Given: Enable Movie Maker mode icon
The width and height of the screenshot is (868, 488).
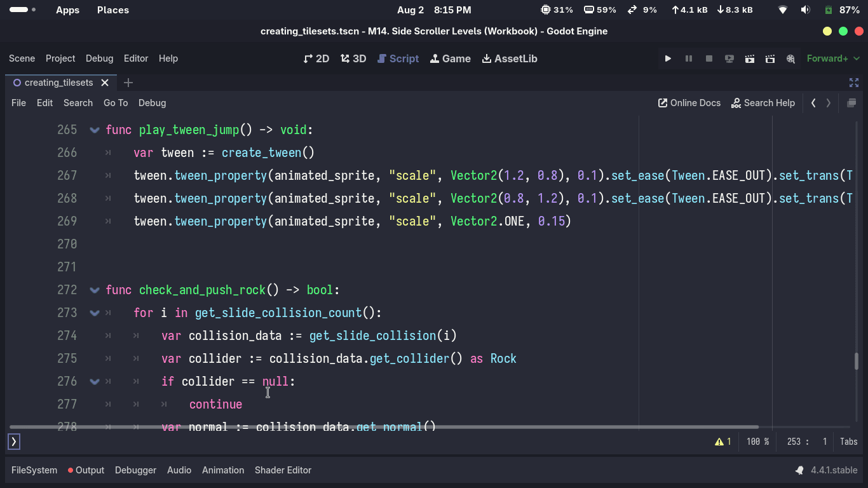Looking at the screenshot, I should click(790, 58).
